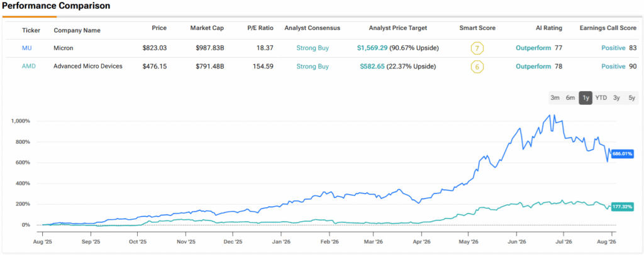Select the YTD time range

click(x=601, y=98)
